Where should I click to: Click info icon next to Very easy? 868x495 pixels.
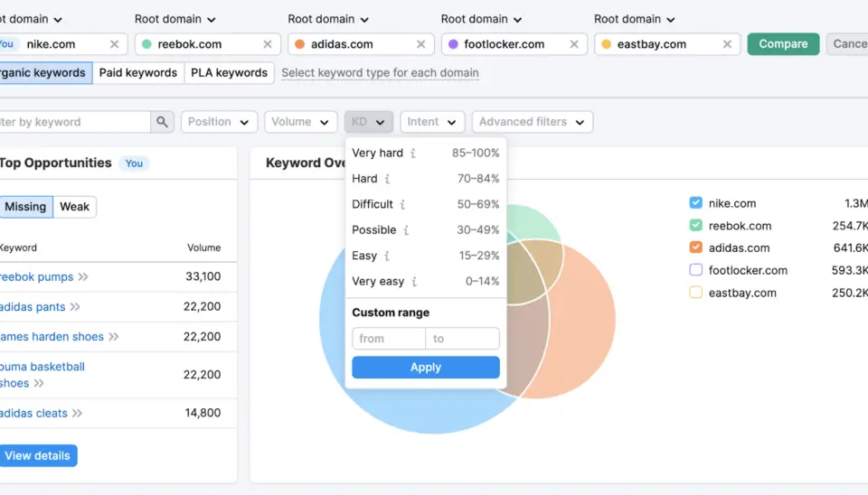[414, 282]
